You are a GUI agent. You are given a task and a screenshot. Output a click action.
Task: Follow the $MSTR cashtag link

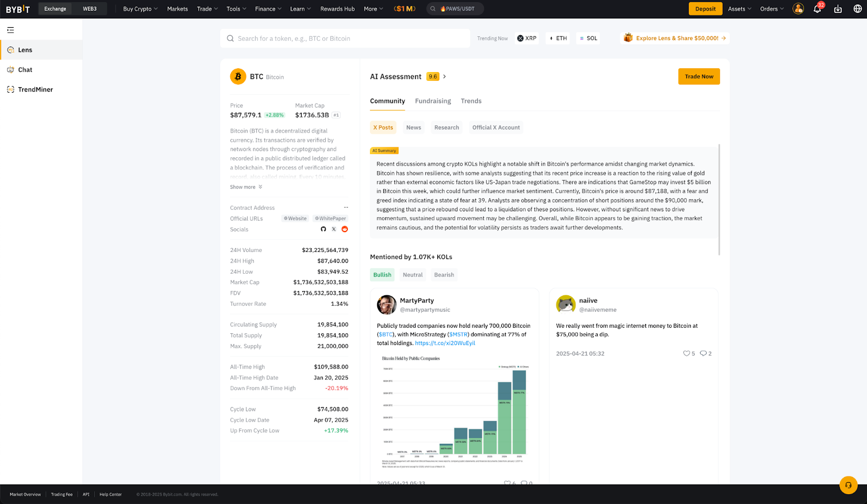click(458, 334)
